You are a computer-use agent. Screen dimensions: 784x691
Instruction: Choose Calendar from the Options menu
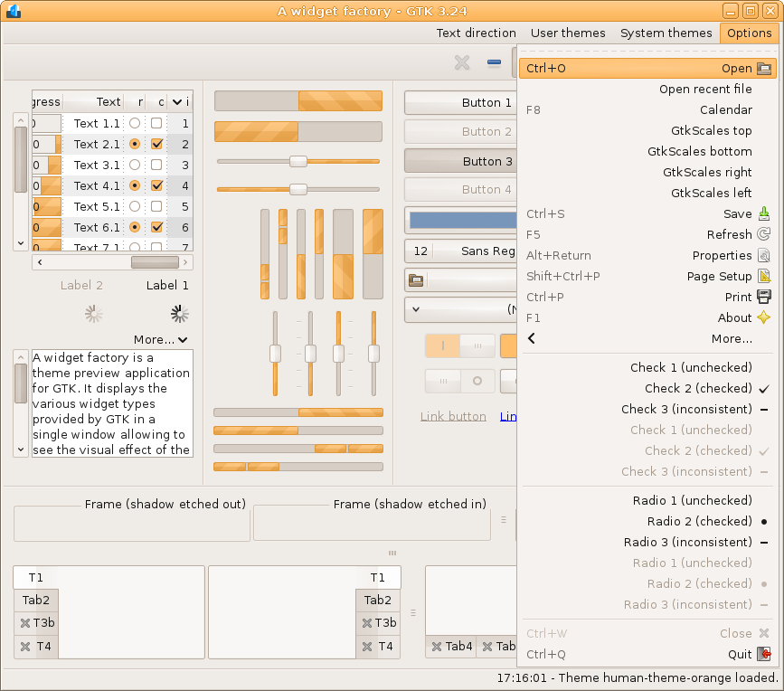click(x=647, y=110)
